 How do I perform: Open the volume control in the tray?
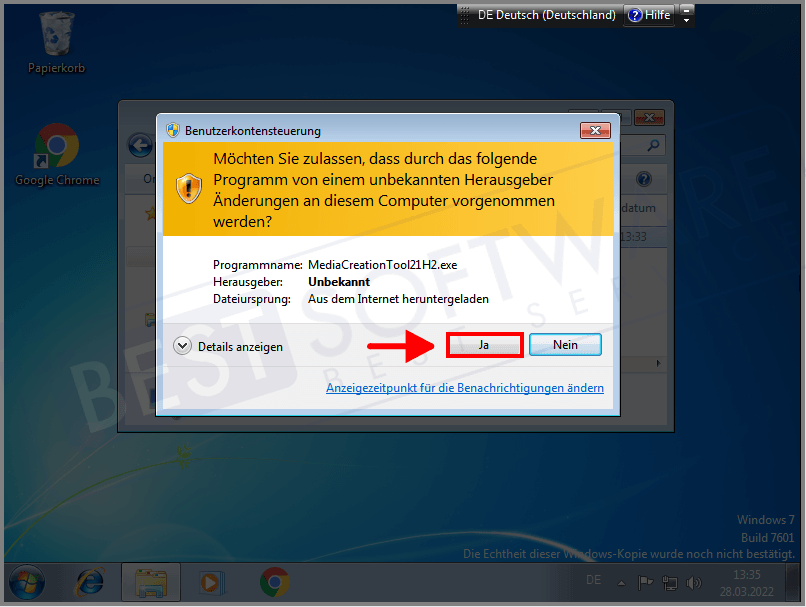693,582
